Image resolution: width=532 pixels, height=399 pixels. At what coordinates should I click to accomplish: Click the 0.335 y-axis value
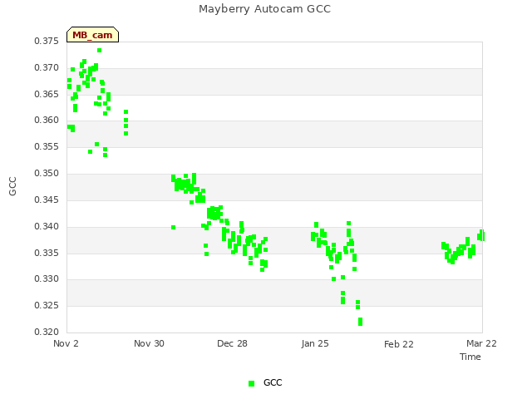(47, 253)
